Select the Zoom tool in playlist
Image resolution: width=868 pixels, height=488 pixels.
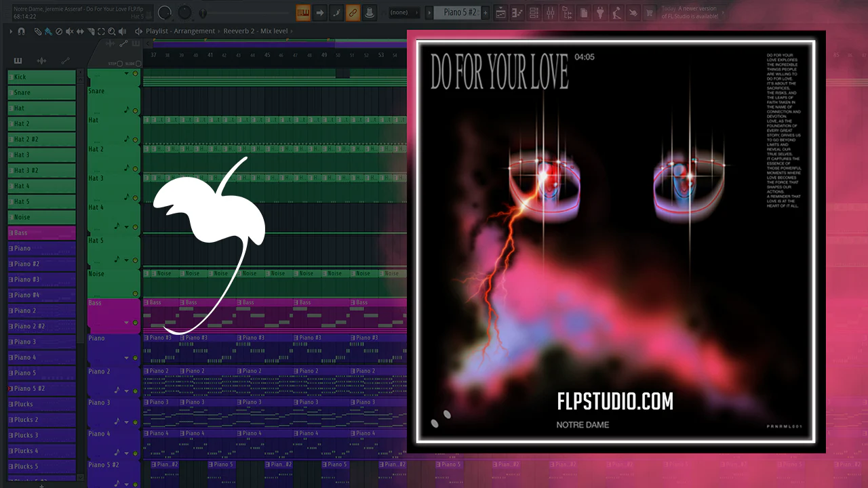coord(112,31)
